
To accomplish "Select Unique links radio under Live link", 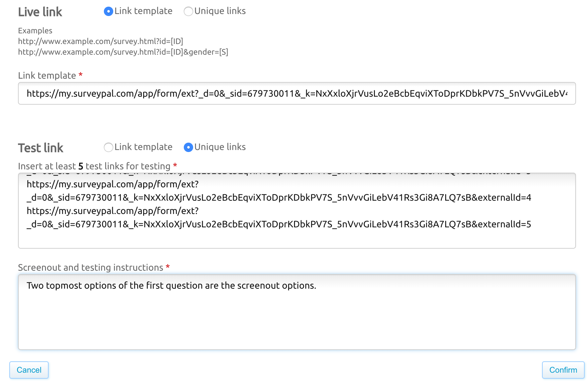I will [188, 11].
